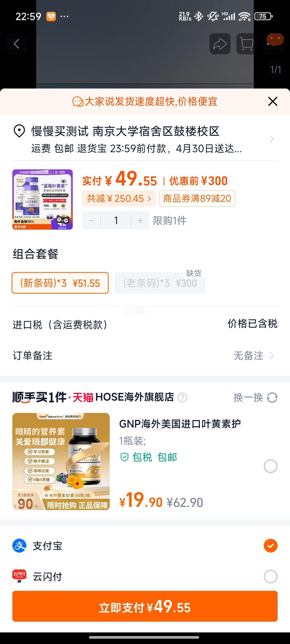Select the GNP 叶黄素 add-on radio button
The image size is (290, 644).
click(x=270, y=466)
